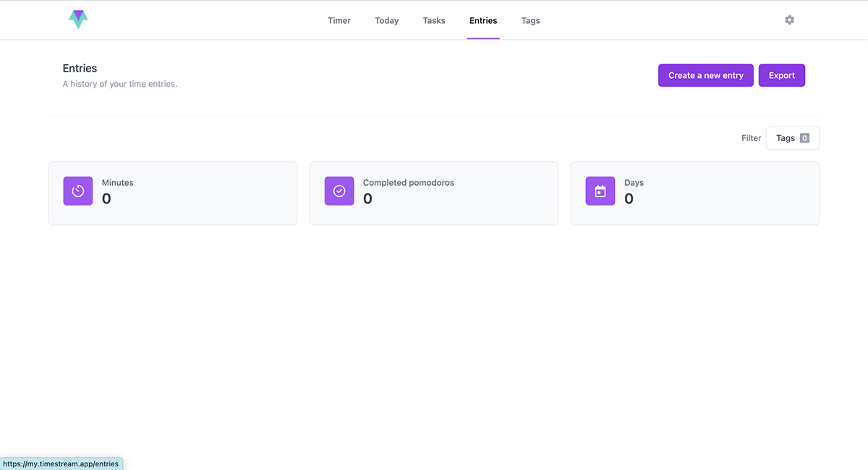Create a new entry
This screenshot has width=868, height=470.
(x=705, y=74)
